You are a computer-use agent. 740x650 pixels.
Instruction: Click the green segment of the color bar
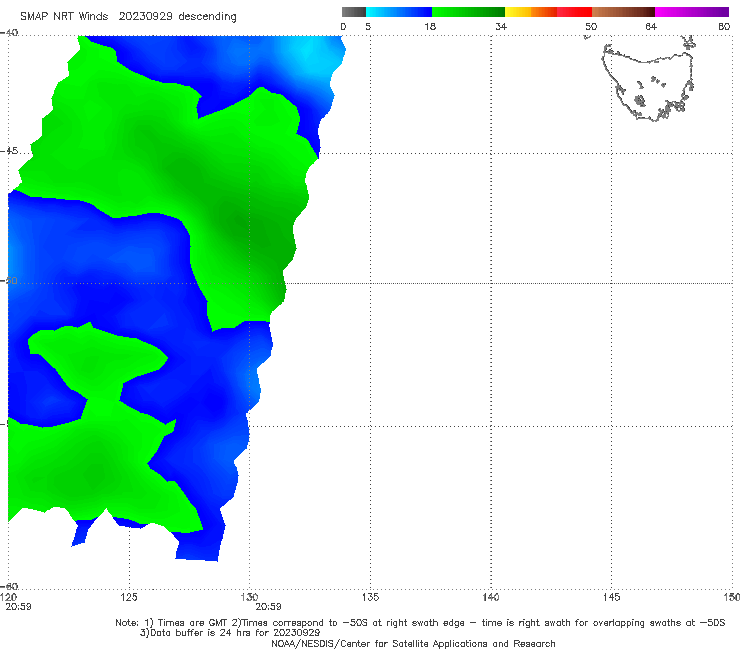coord(468,12)
